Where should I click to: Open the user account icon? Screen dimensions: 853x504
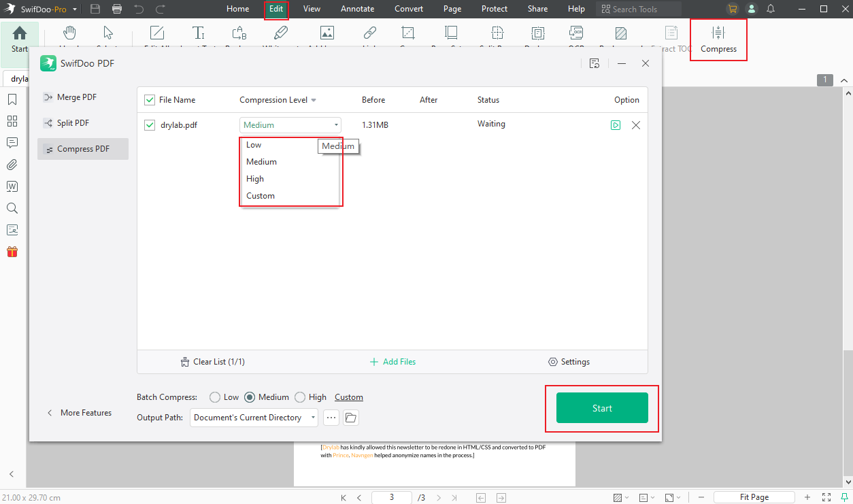(x=752, y=9)
